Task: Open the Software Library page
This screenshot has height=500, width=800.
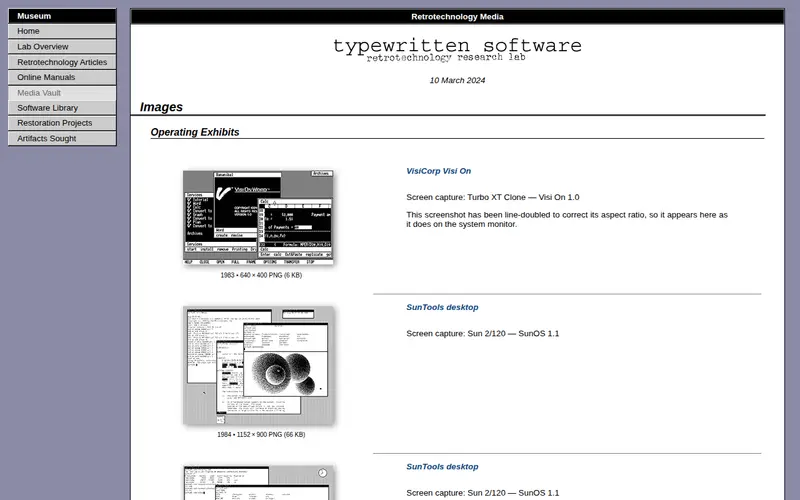Action: pos(62,108)
